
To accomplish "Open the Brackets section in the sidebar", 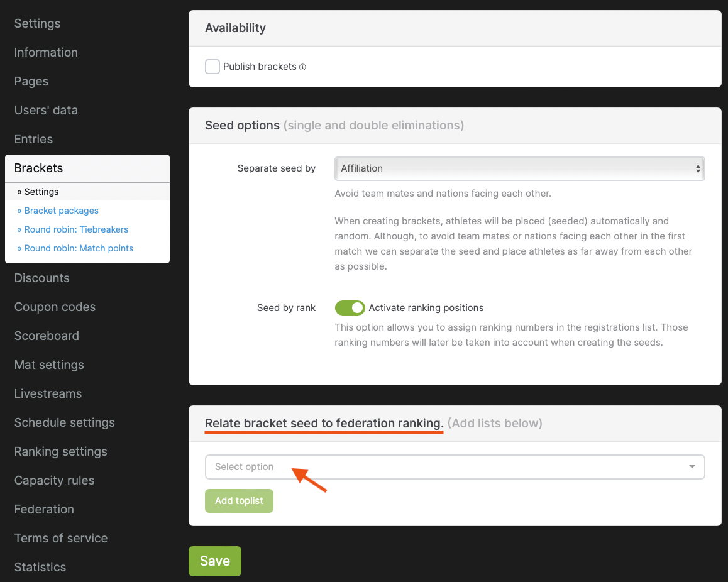I will click(40, 168).
